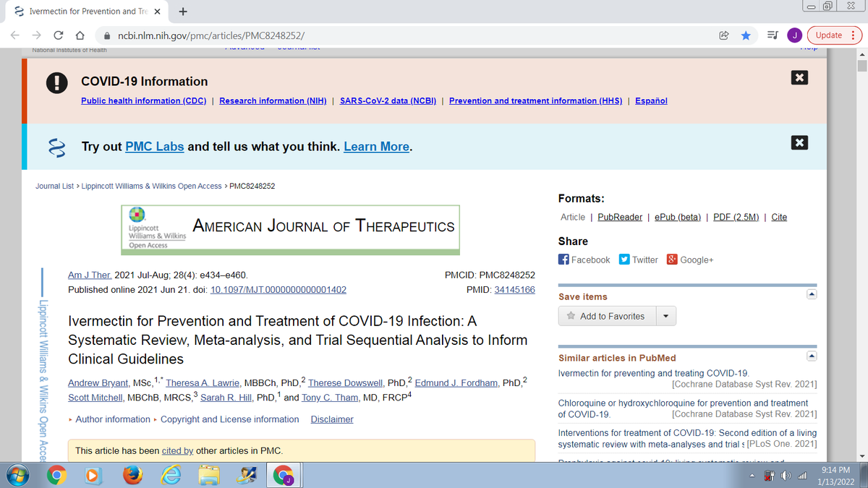
Task: Click the address bar URL field
Action: [405, 35]
